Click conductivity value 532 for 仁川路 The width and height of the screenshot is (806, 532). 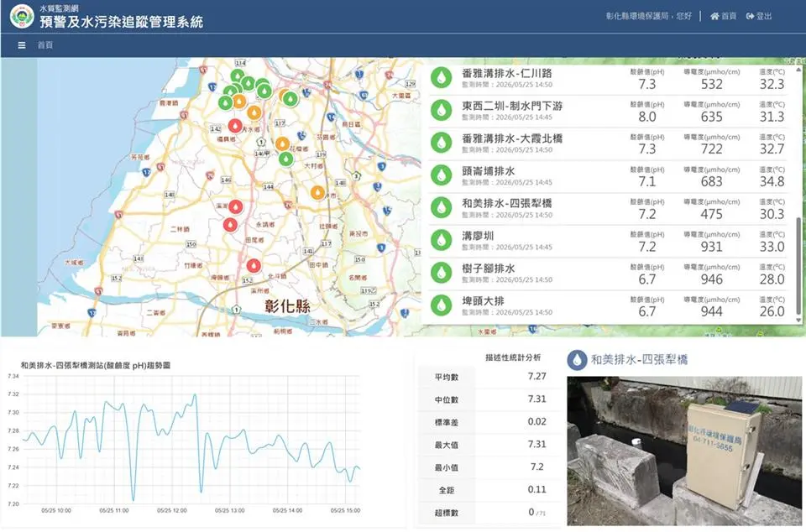point(711,84)
